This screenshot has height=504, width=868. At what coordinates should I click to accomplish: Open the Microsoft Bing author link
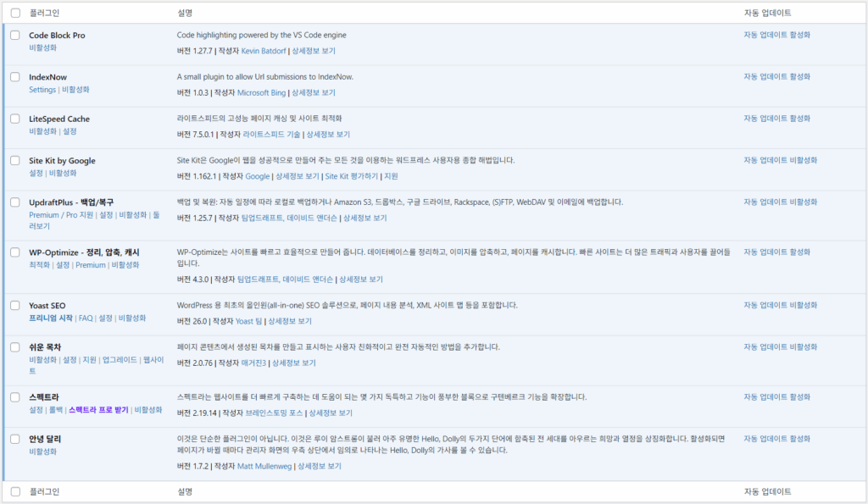click(x=260, y=94)
